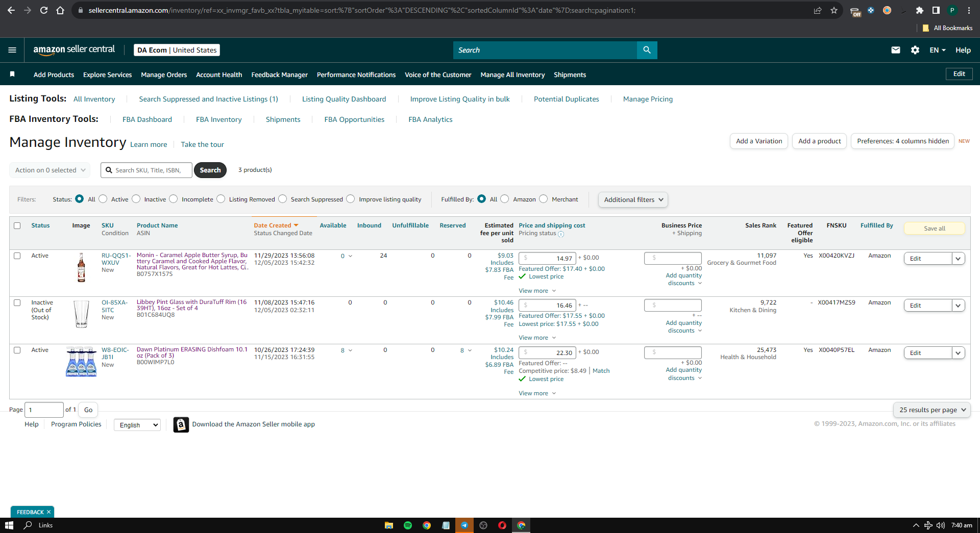
Task: Expand the Additional filters dropdown
Action: [633, 199]
